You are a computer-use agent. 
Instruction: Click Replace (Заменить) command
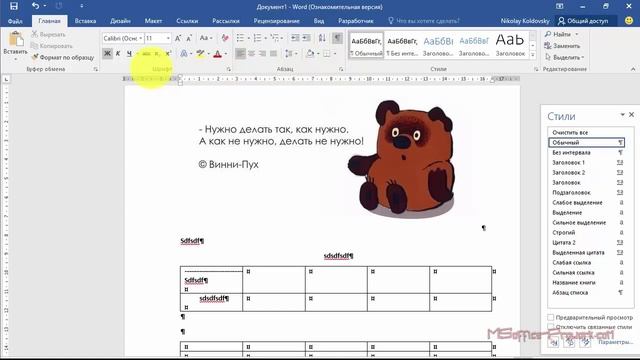(x=562, y=46)
